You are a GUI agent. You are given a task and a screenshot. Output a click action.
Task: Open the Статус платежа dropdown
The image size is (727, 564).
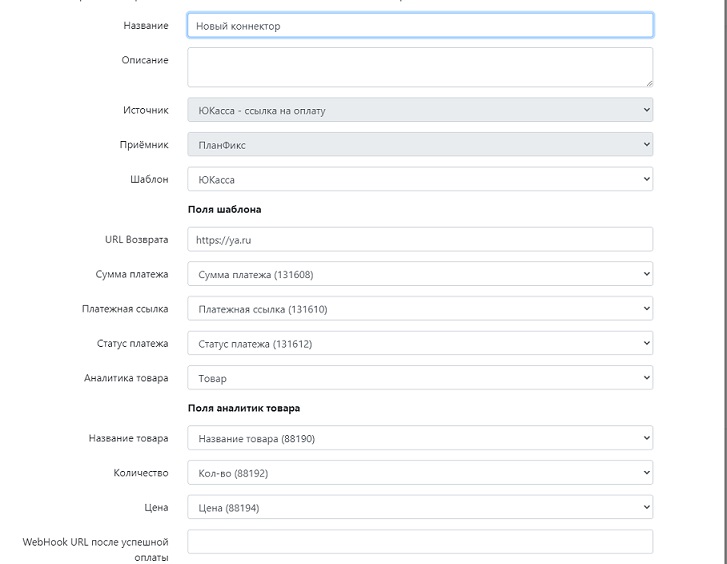pos(420,343)
